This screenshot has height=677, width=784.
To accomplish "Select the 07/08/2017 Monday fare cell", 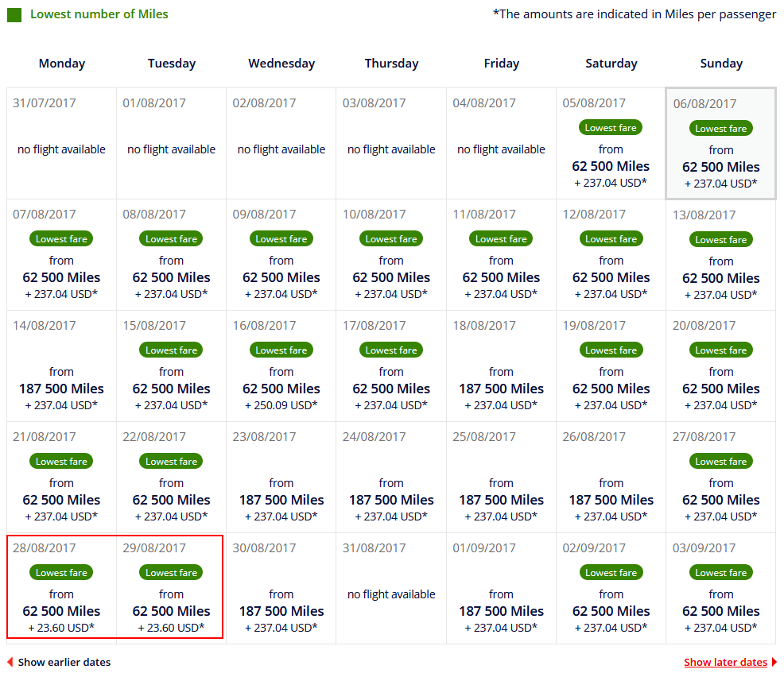I will (61, 255).
